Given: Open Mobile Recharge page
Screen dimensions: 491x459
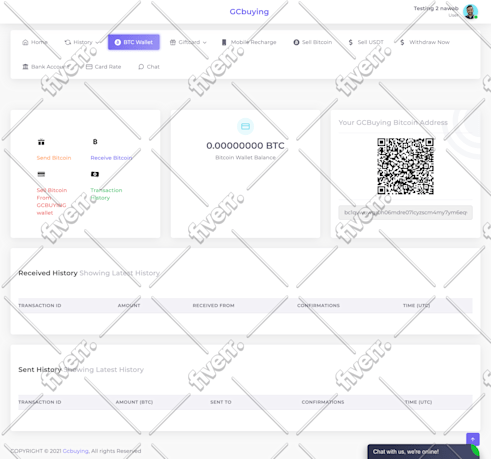Looking at the screenshot, I should pos(249,42).
